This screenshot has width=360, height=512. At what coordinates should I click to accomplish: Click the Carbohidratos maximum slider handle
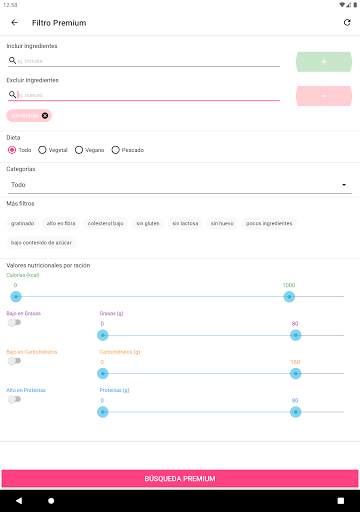295,373
